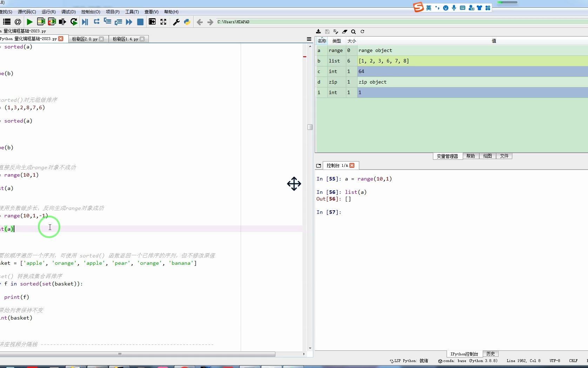Switch to the 绘图 pane tab
The height and width of the screenshot is (368, 588).
coord(487,156)
